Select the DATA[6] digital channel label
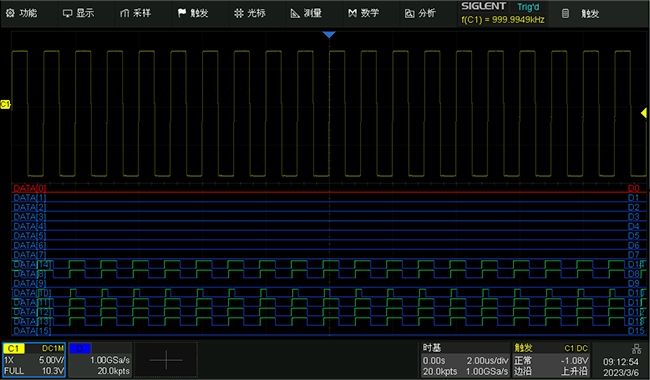650x380 pixels. pos(29,246)
